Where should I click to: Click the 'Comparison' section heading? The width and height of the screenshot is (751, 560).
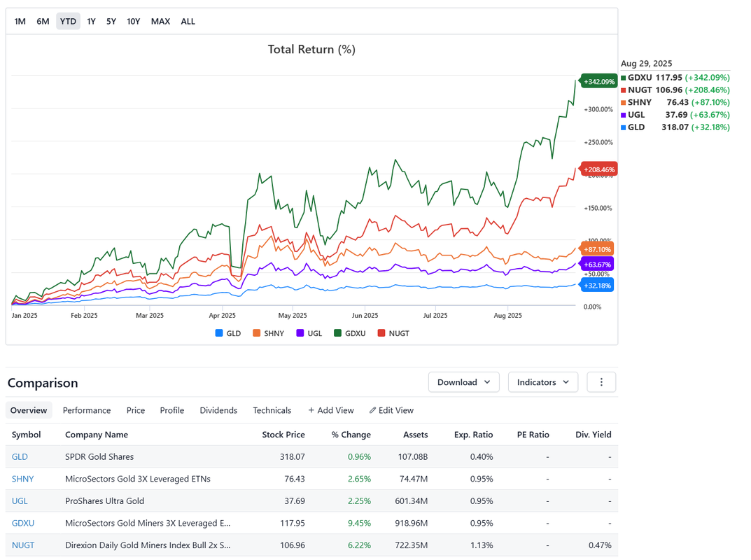[43, 383]
